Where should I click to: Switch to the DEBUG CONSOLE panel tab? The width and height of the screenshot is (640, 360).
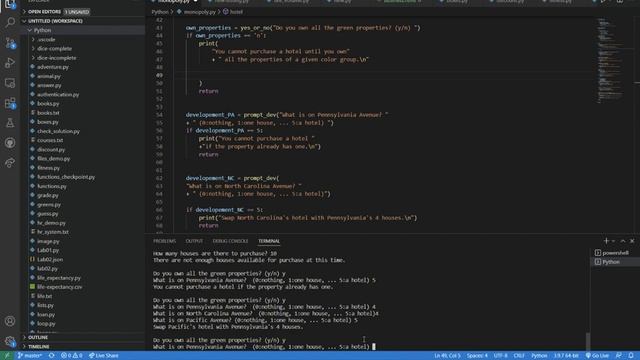pos(230,241)
